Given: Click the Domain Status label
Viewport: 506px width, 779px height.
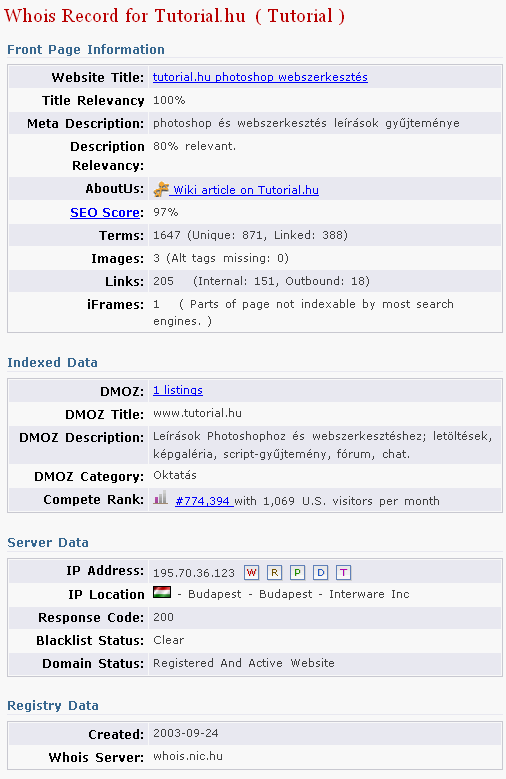Looking at the screenshot, I should [x=93, y=663].
